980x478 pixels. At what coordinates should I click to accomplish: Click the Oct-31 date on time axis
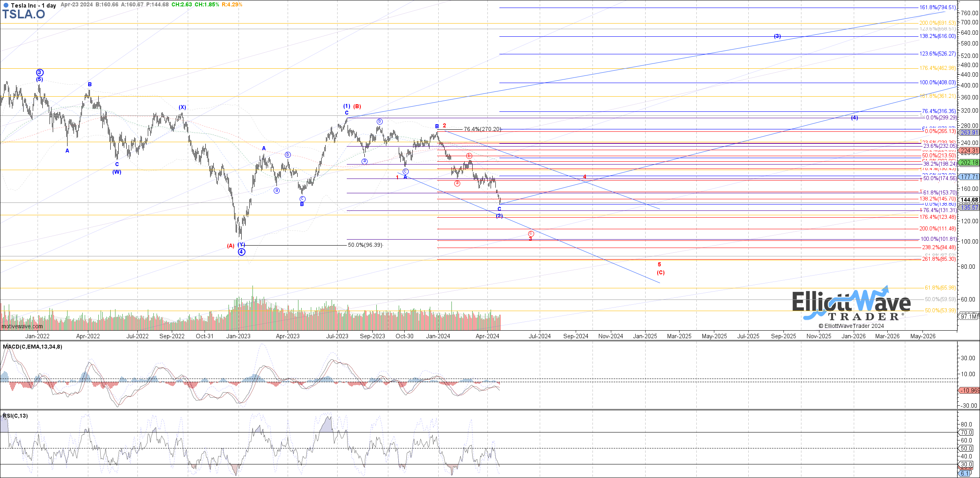(204, 336)
